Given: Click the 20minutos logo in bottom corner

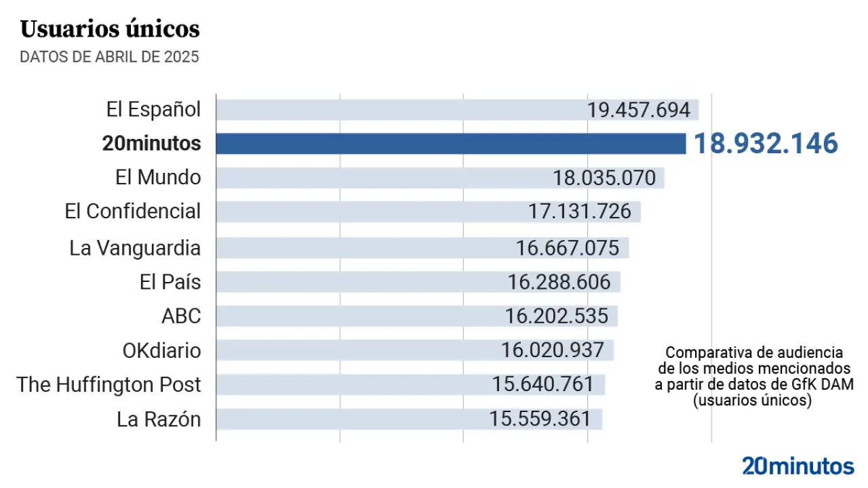Looking at the screenshot, I should pyautogui.click(x=797, y=466).
